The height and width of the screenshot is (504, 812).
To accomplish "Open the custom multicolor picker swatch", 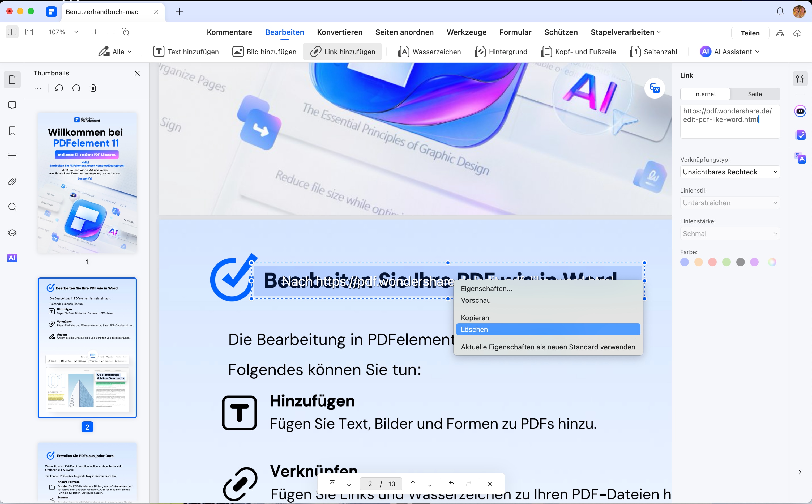I will (x=772, y=262).
